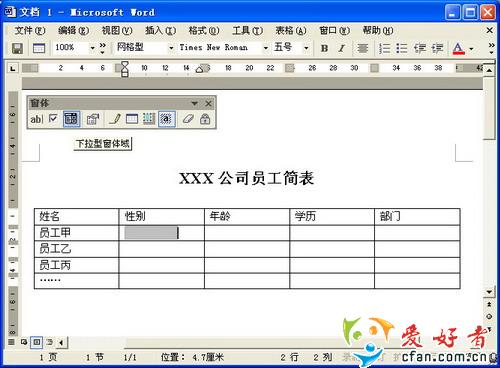This screenshot has width=500, height=368.
Task: Open the 表格(A) menu
Action: point(291,31)
